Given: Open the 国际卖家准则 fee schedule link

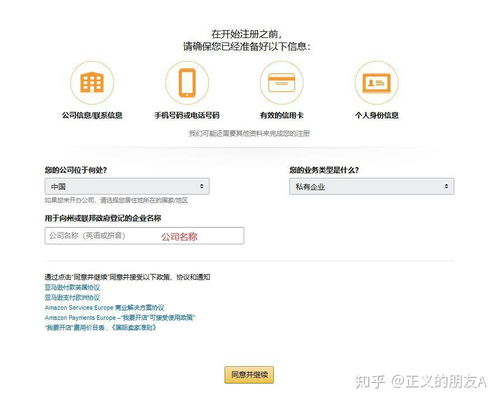Looking at the screenshot, I should point(100,327).
